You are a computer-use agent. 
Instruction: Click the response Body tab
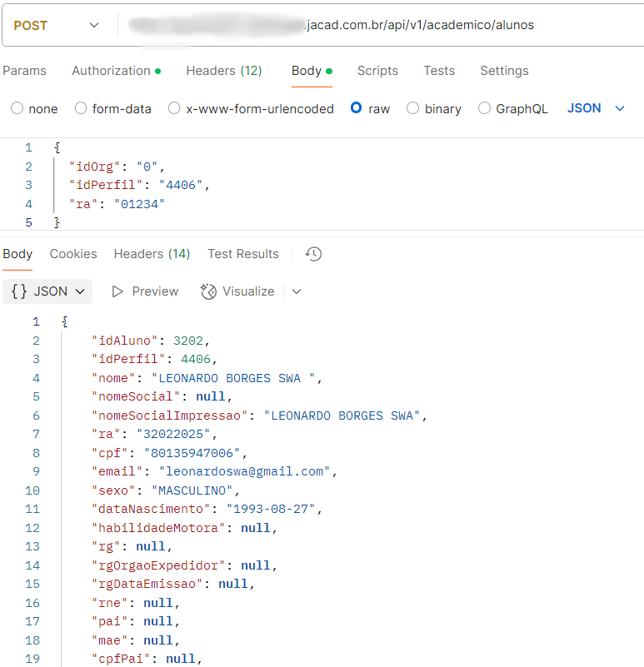[17, 254]
